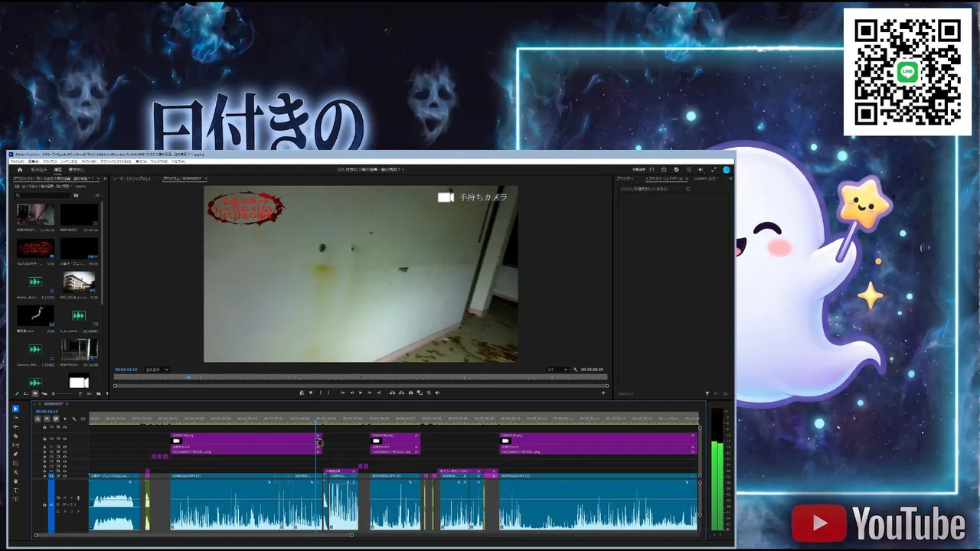980x551 pixels.
Task: Expand hidden panels next to Lumetri tab
Action: coord(730,178)
